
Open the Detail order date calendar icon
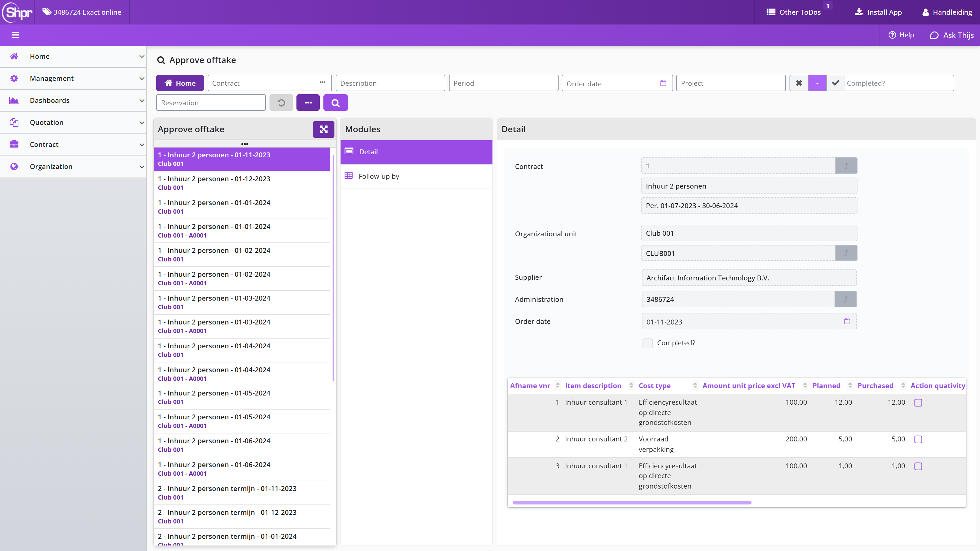pyautogui.click(x=847, y=321)
